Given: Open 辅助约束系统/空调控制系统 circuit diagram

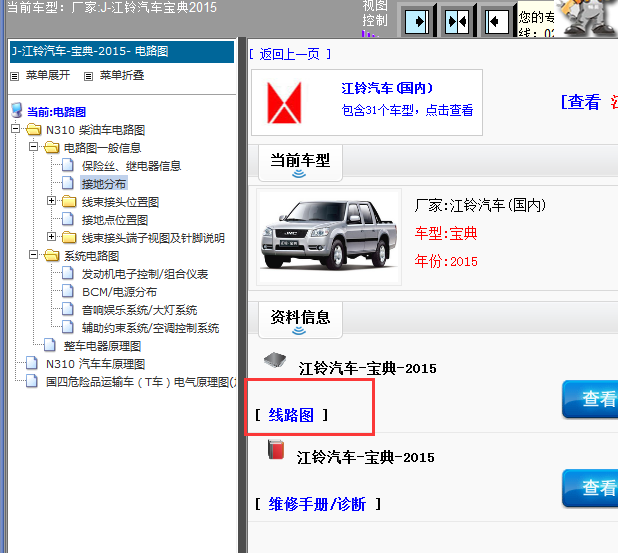Looking at the screenshot, I should (x=150, y=328).
